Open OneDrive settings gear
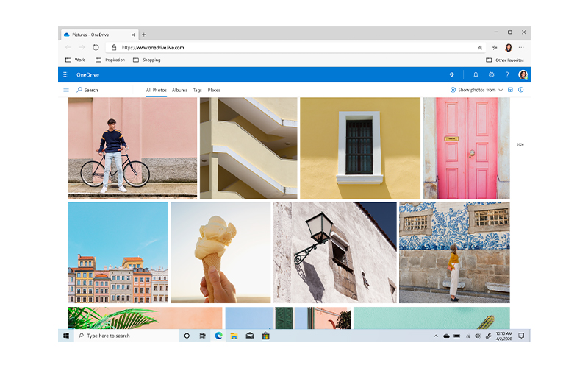588x368 pixels. [491, 74]
